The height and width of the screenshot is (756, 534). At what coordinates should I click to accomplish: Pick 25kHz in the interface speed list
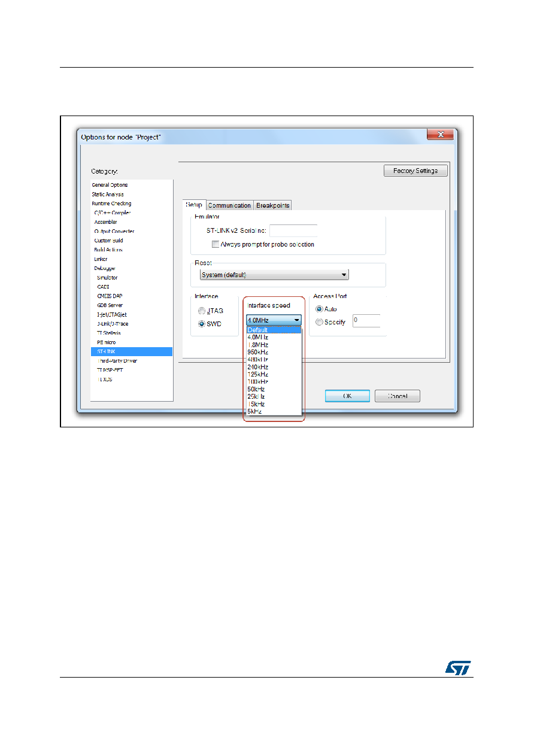[x=274, y=396]
